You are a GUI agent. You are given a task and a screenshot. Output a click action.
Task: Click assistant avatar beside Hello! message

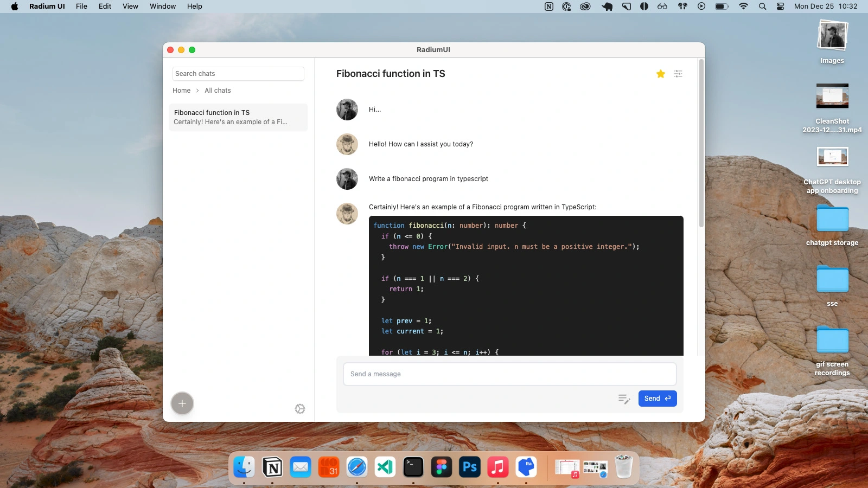point(347,144)
